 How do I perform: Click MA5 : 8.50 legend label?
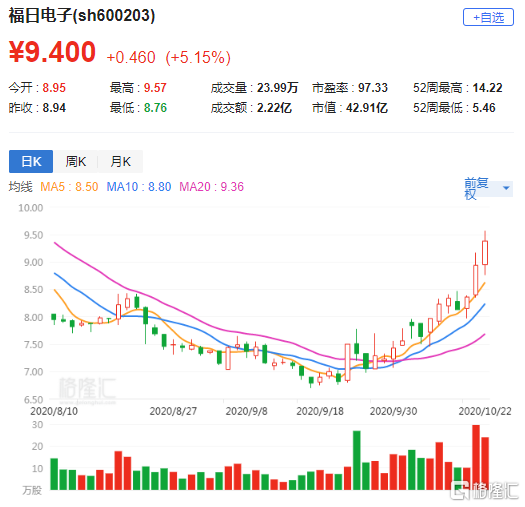(x=69, y=187)
